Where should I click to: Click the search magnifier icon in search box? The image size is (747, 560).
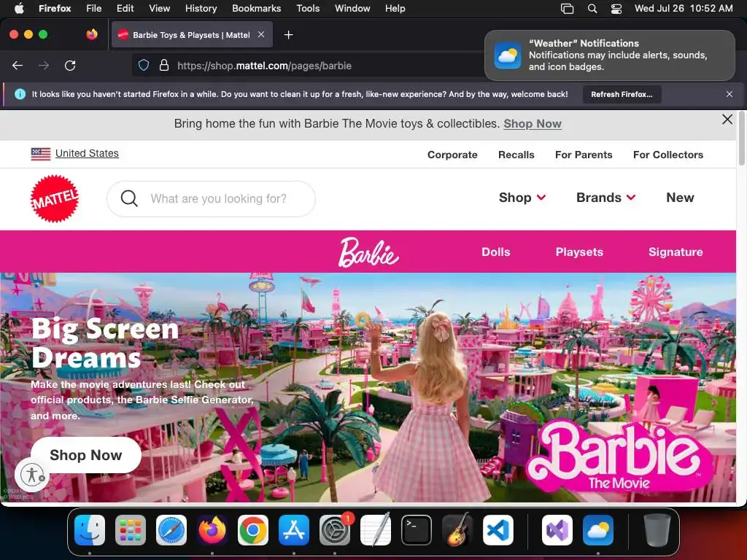(129, 198)
